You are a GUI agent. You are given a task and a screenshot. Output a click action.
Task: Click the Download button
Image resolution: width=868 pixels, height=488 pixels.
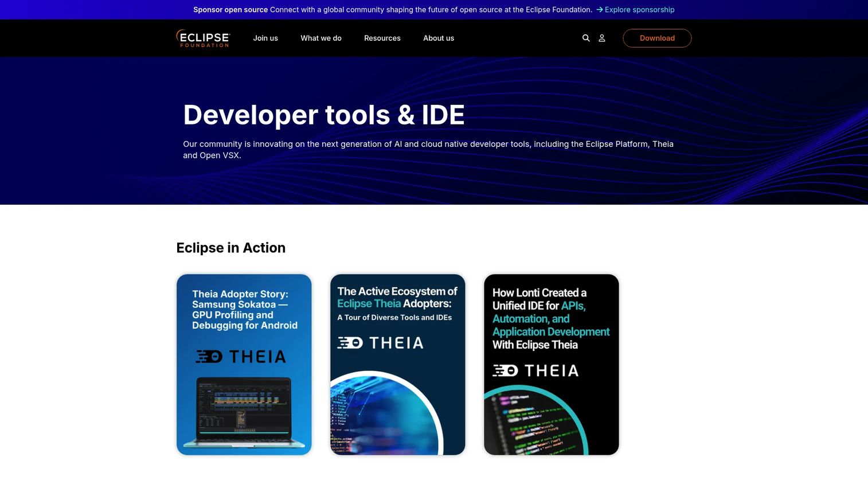(x=657, y=38)
